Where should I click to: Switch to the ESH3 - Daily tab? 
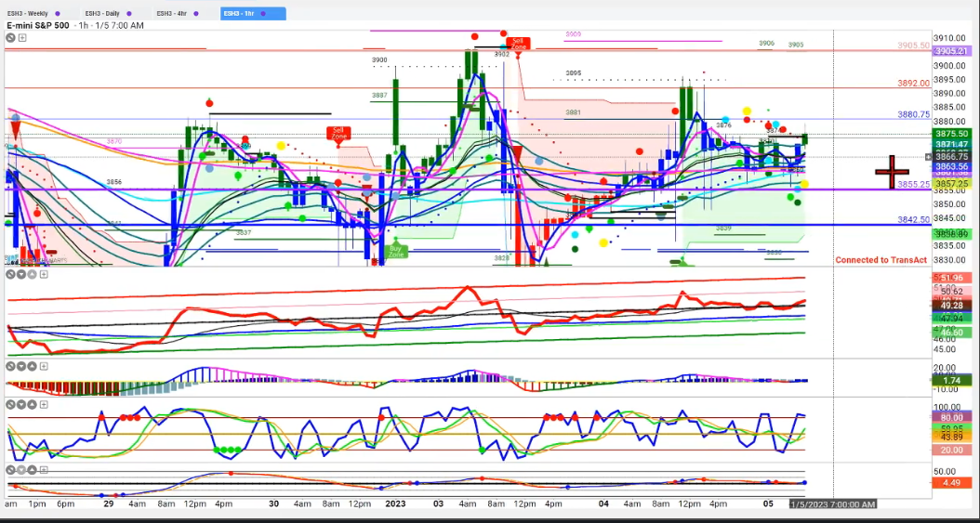tap(101, 13)
